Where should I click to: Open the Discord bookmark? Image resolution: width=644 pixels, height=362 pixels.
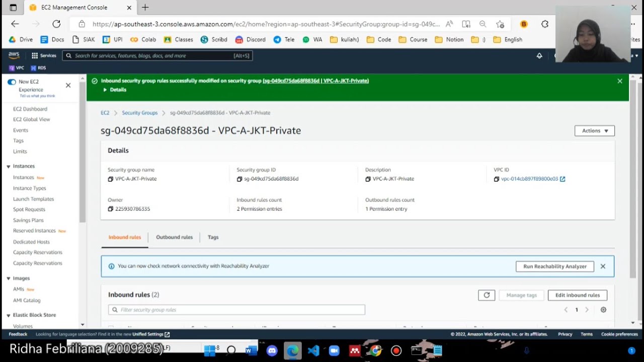pyautogui.click(x=251, y=39)
